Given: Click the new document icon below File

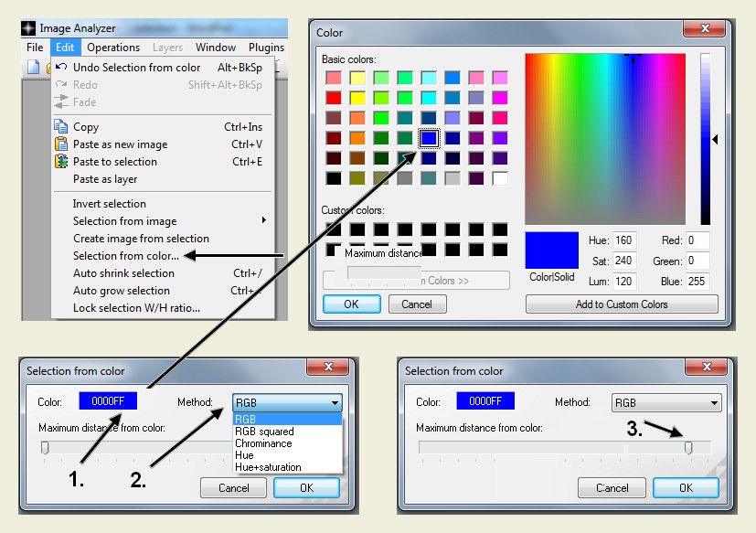Looking at the screenshot, I should click(33, 67).
